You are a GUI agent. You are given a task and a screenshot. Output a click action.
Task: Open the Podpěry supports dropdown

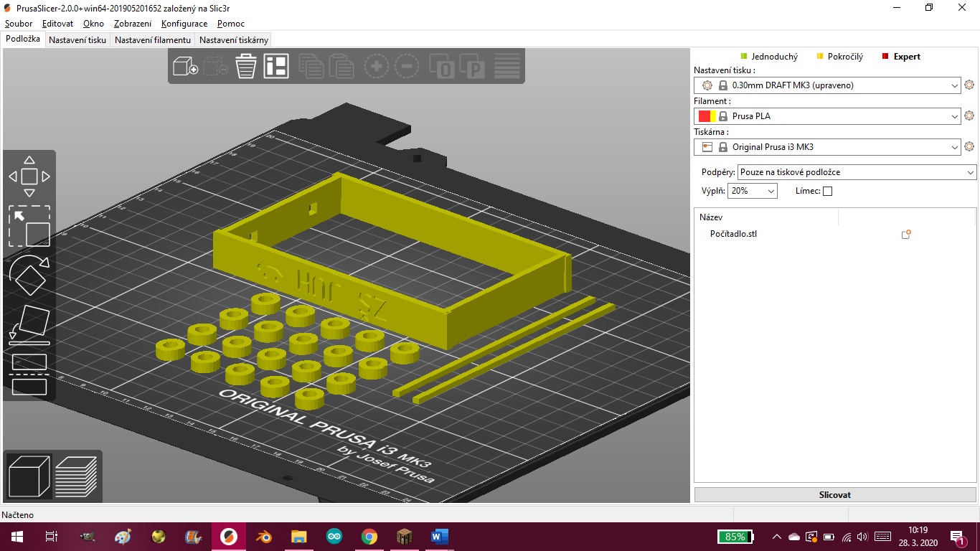click(x=857, y=172)
